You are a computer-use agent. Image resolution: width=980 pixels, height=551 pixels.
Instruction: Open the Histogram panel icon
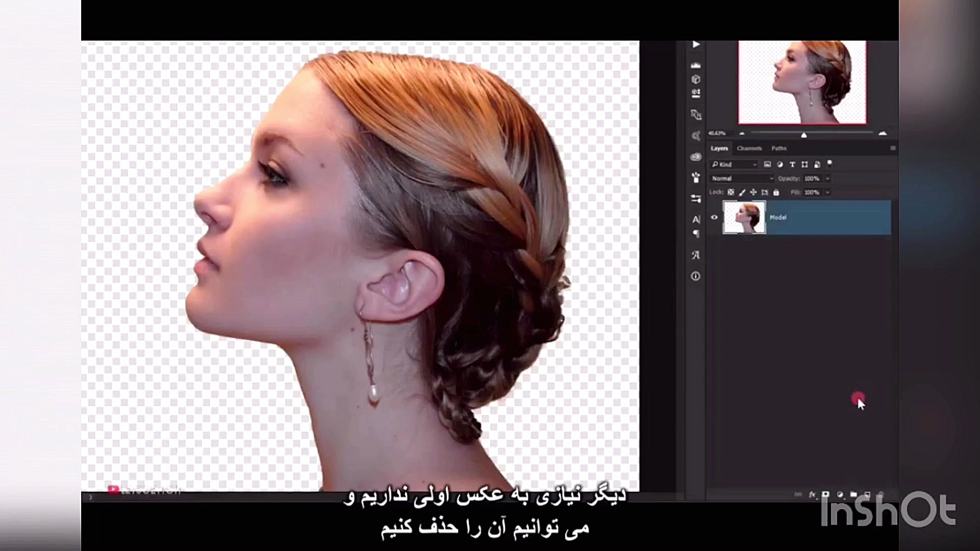coord(695,65)
